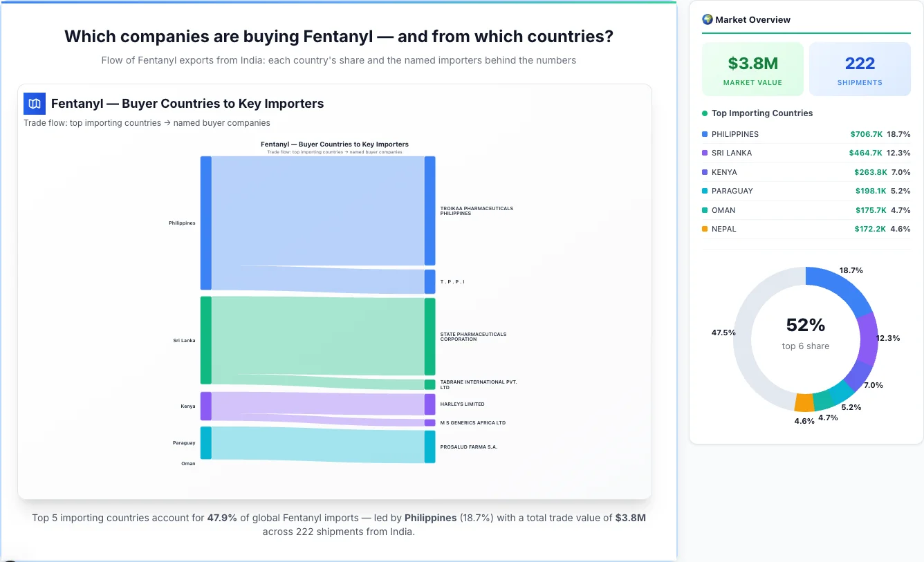Select the Top Importing Countries section header

click(x=760, y=113)
